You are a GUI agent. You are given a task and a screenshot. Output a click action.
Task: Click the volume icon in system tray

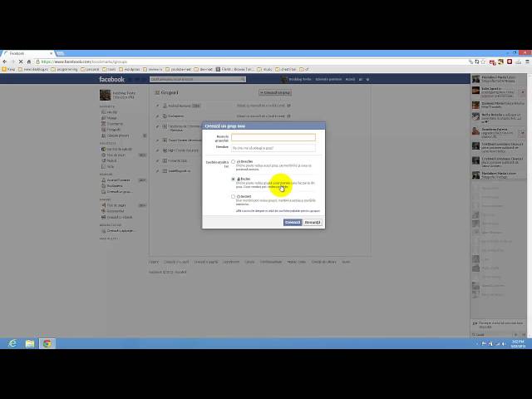pos(504,344)
